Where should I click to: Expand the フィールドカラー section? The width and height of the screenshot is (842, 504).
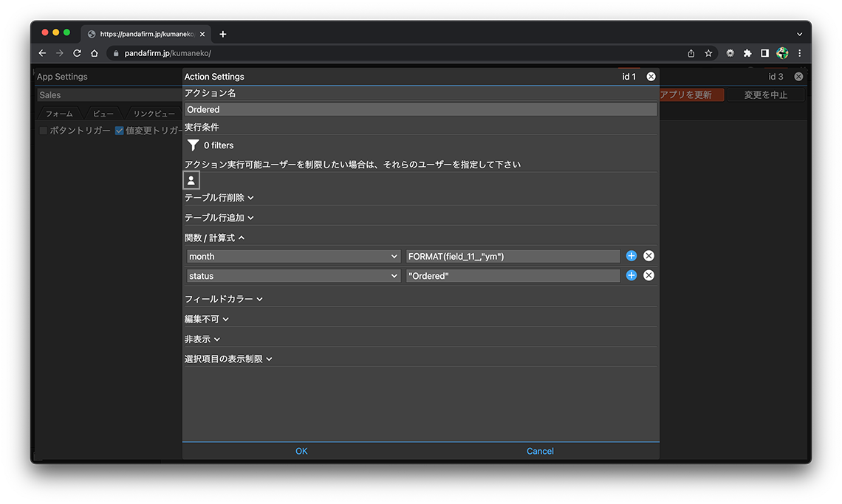pos(223,299)
